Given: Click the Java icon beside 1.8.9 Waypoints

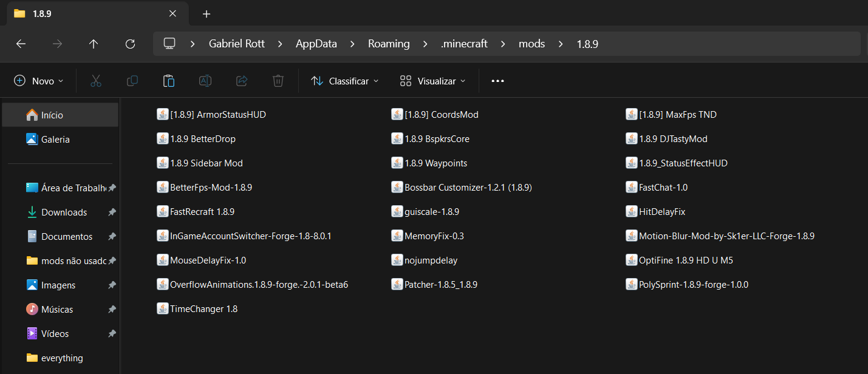Looking at the screenshot, I should (397, 163).
